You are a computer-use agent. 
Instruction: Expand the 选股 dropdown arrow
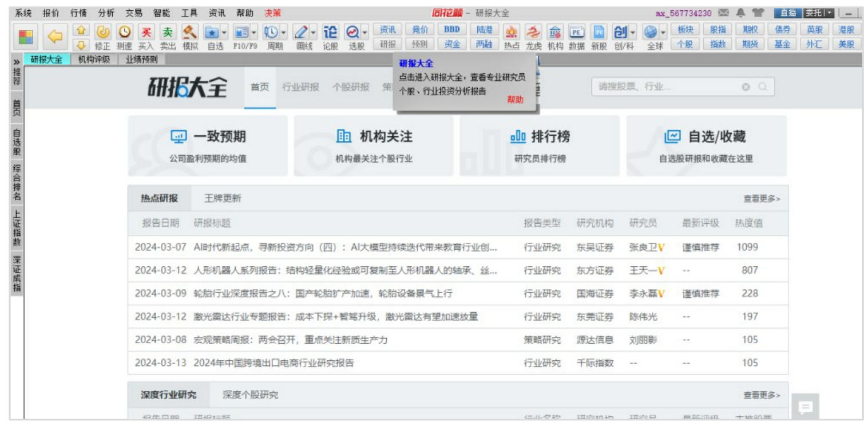pos(365,32)
